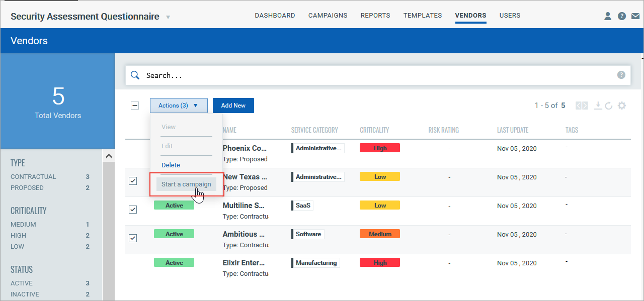Click the filter panel scroll-up chevron
The image size is (644, 301).
(109, 157)
